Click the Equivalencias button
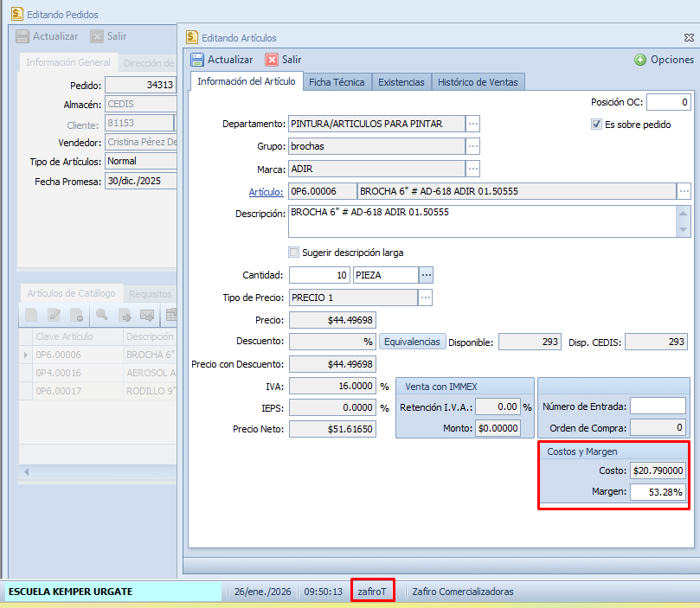 point(412,342)
